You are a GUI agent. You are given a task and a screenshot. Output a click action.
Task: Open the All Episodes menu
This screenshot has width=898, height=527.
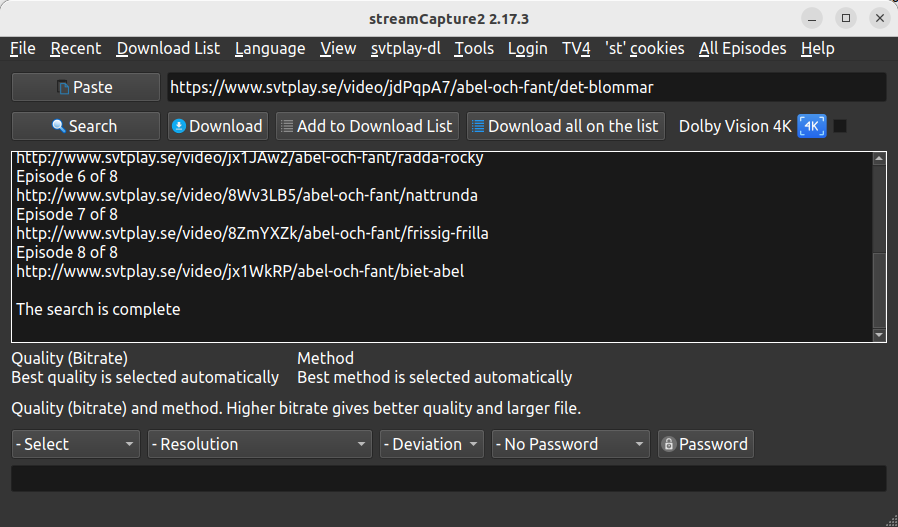click(x=742, y=49)
